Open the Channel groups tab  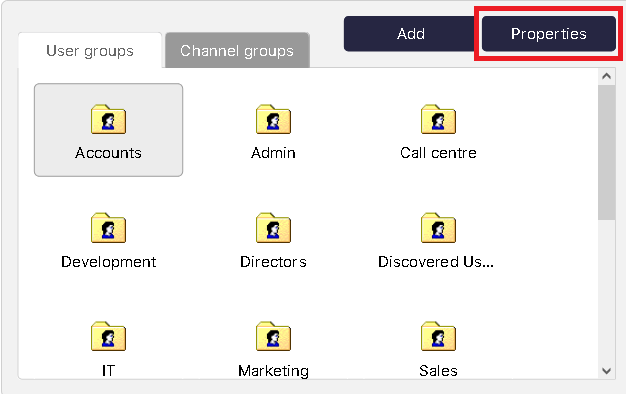click(237, 51)
